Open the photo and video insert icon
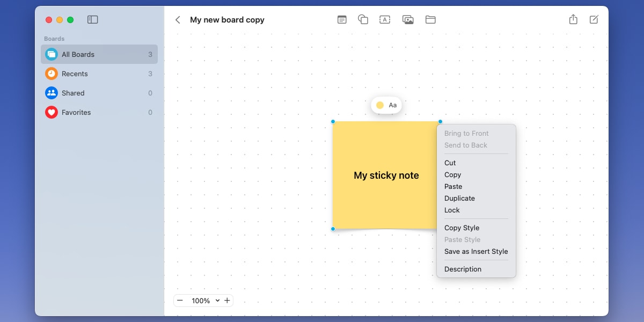Image resolution: width=644 pixels, height=322 pixels. 408,20
